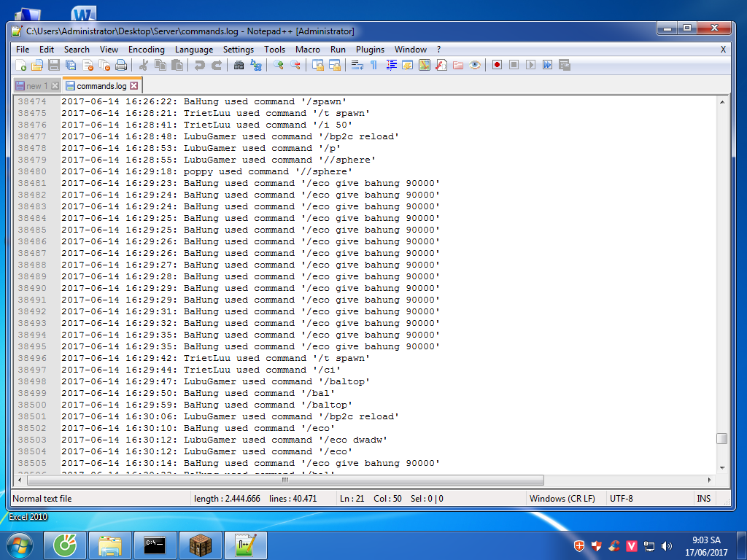747x560 pixels.
Task: Click vertical scrollbar up arrow
Action: click(722, 102)
